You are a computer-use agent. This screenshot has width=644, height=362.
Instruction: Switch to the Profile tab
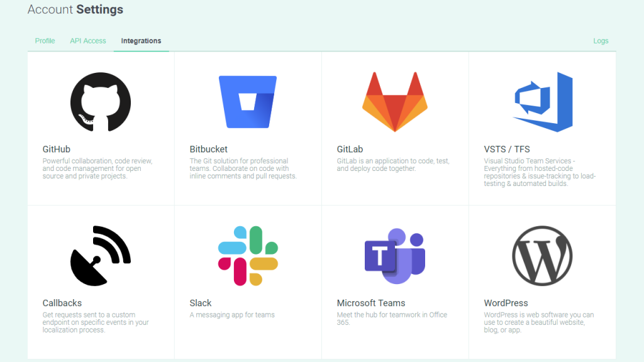(45, 40)
